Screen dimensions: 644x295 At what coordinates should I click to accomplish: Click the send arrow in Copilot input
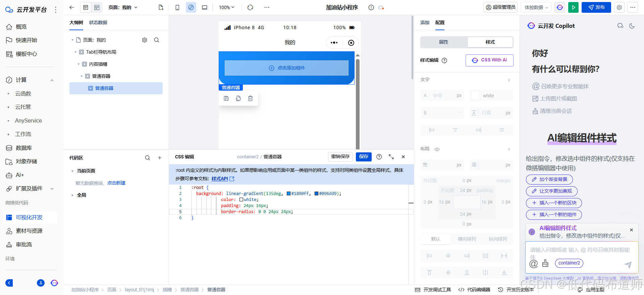click(628, 265)
